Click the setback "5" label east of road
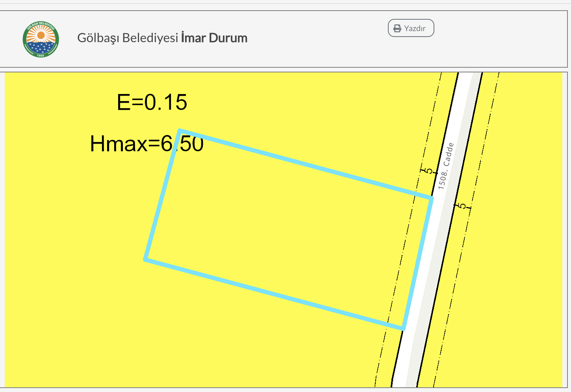The width and height of the screenshot is (571, 392). [x=462, y=206]
